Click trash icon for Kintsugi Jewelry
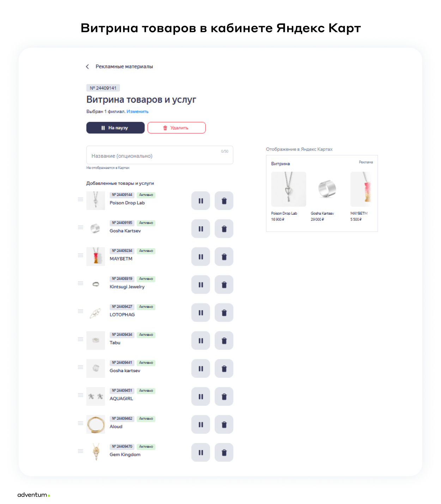 (x=224, y=285)
